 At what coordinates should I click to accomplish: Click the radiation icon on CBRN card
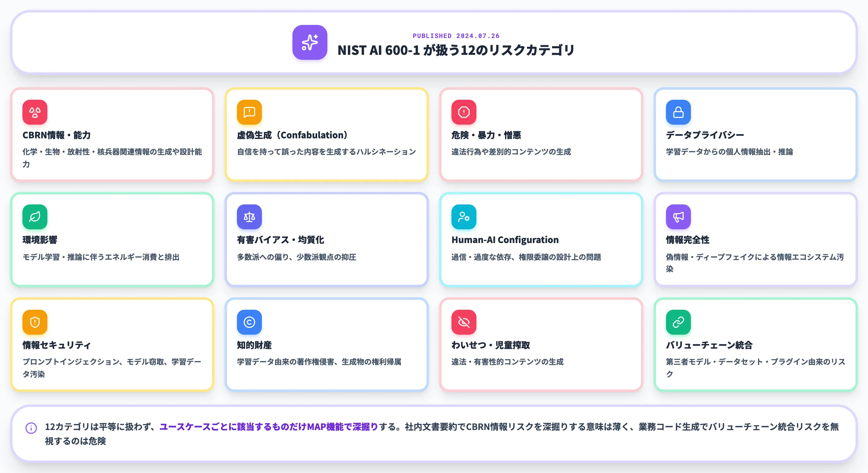pyautogui.click(x=35, y=112)
